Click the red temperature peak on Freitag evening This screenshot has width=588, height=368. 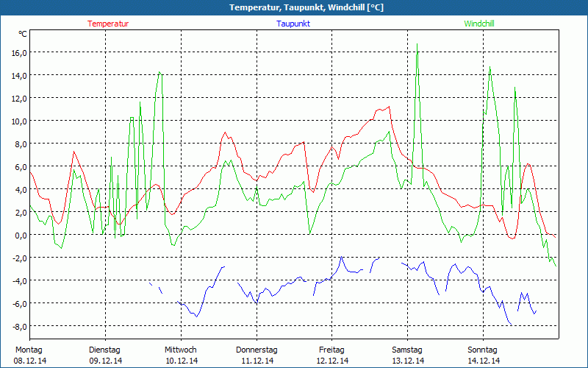point(390,107)
